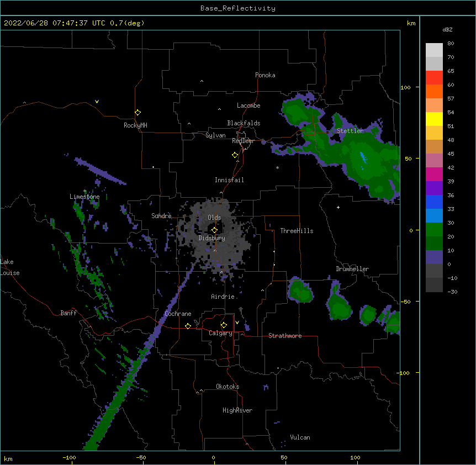Pick the light gray 70-80 dBZ legend swatch

click(434, 50)
